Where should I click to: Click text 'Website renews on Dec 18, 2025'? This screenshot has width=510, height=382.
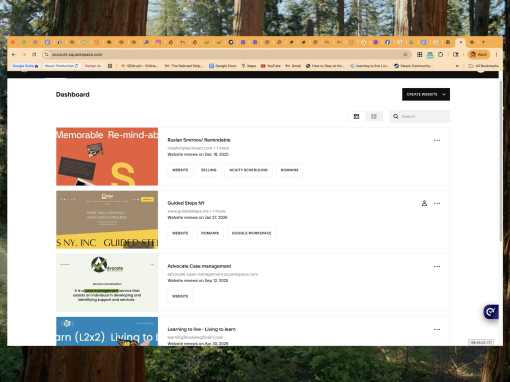coord(198,154)
